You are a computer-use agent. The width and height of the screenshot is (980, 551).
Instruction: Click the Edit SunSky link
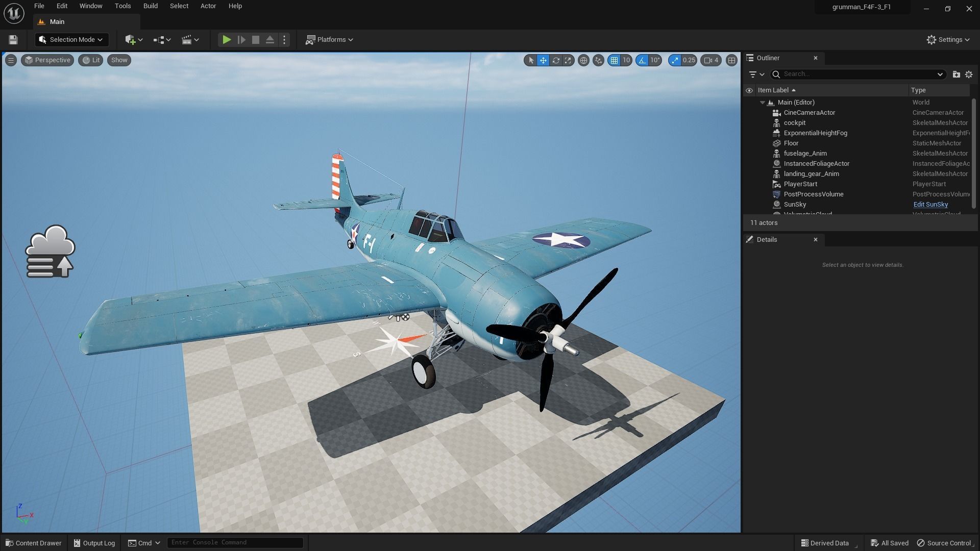pos(930,205)
